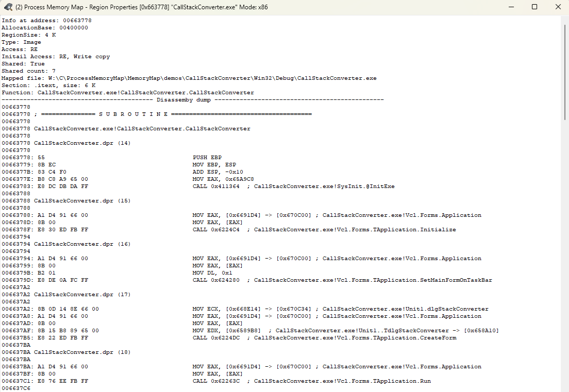The height and width of the screenshot is (392, 569).
Task: Click the 'Initail Access: RE, Write copy' line
Action: (x=56, y=57)
